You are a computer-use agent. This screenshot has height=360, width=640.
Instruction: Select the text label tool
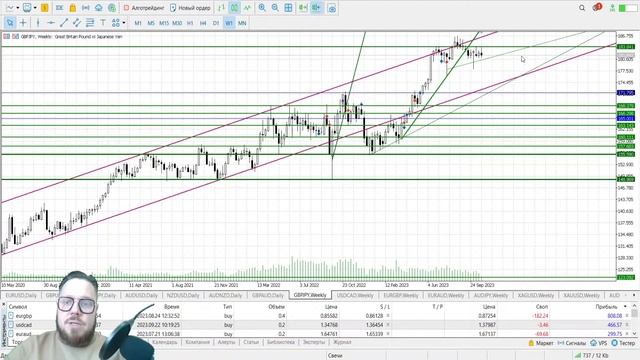coord(103,23)
